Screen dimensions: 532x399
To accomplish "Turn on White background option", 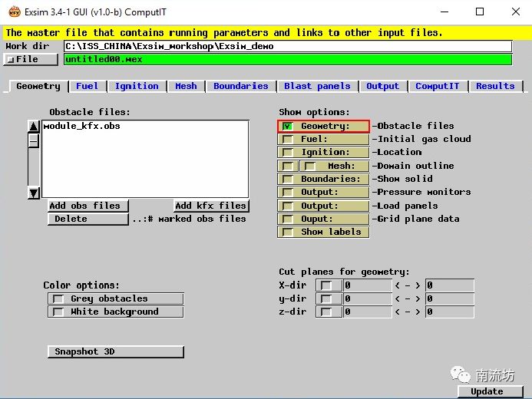I will [58, 312].
